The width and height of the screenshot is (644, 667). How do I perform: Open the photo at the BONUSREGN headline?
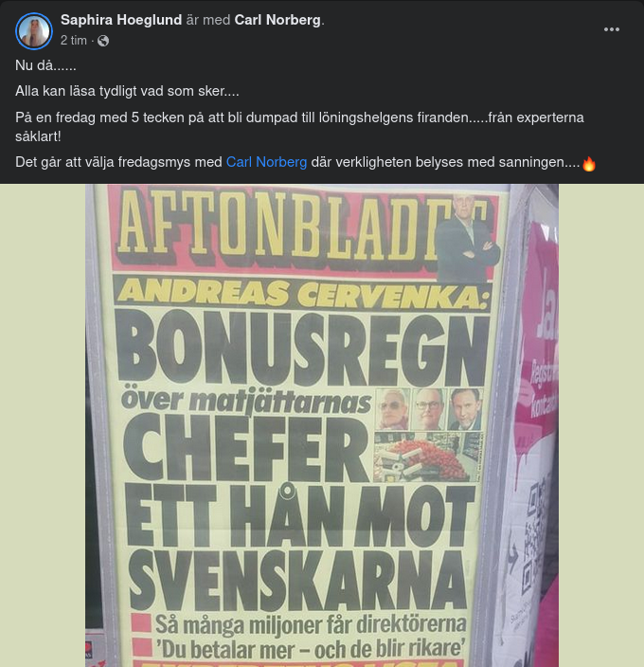click(x=303, y=351)
